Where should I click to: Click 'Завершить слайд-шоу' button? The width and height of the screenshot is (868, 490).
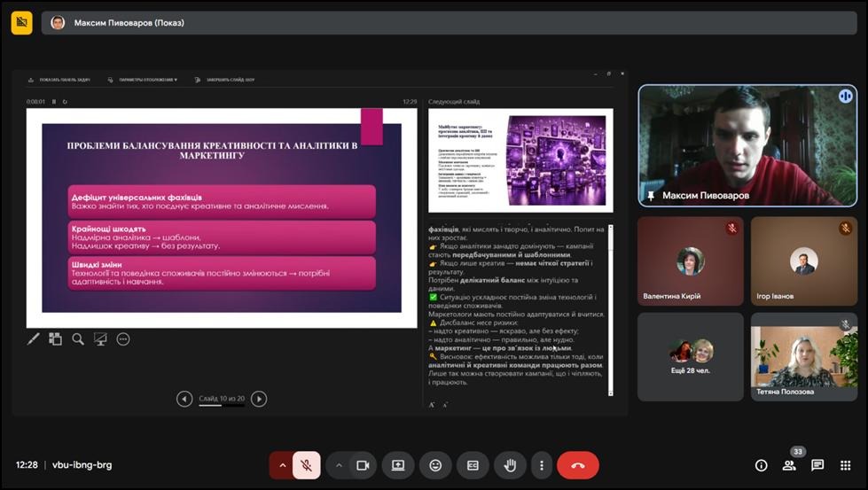(231, 80)
